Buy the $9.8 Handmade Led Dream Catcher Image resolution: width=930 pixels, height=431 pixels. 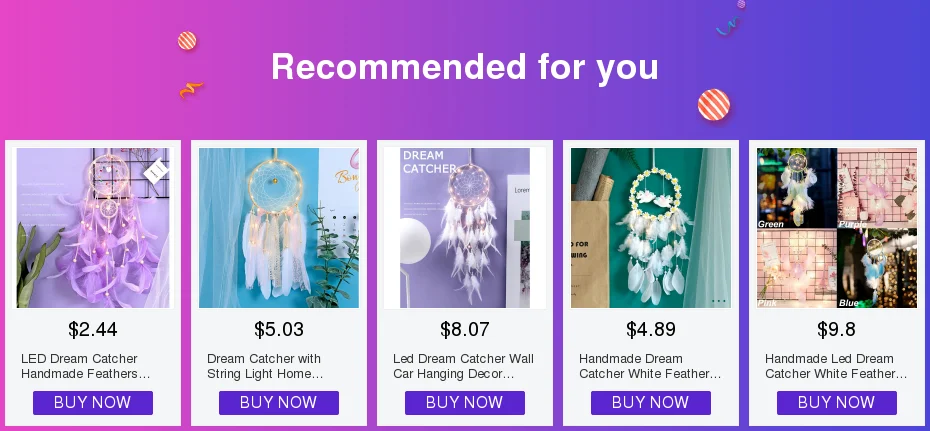tap(837, 403)
